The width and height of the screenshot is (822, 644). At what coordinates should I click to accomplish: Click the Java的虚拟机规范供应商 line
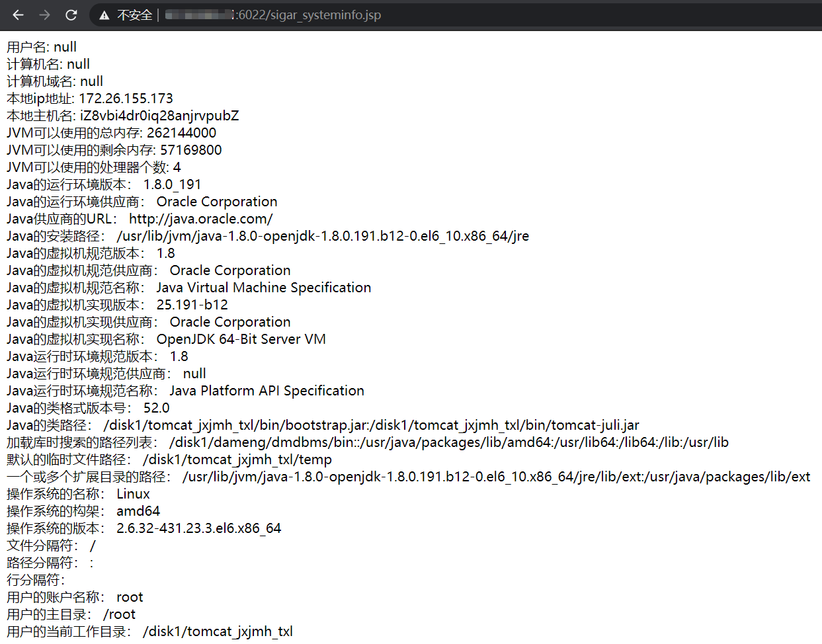pos(149,270)
